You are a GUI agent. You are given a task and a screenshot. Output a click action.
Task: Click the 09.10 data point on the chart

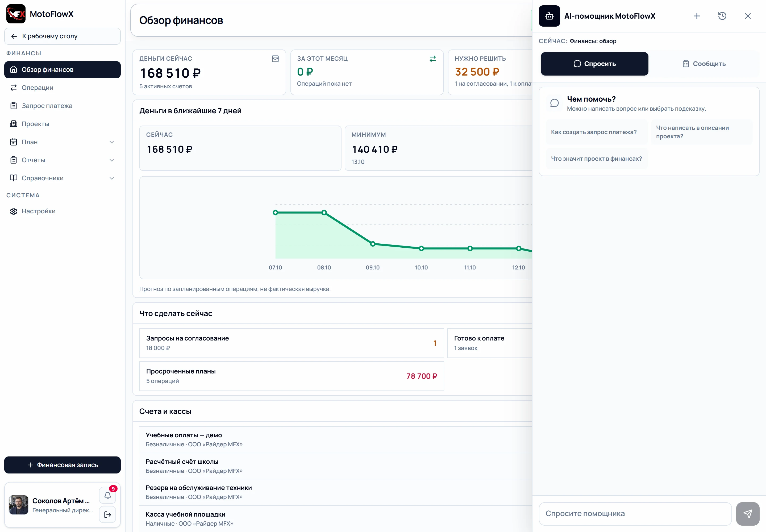pyautogui.click(x=373, y=244)
